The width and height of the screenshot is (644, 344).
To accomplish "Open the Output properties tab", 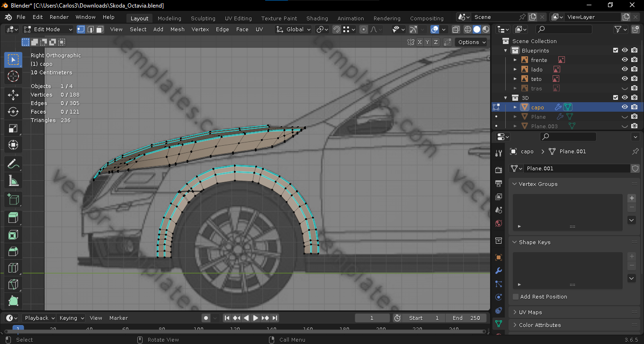I will [x=498, y=183].
